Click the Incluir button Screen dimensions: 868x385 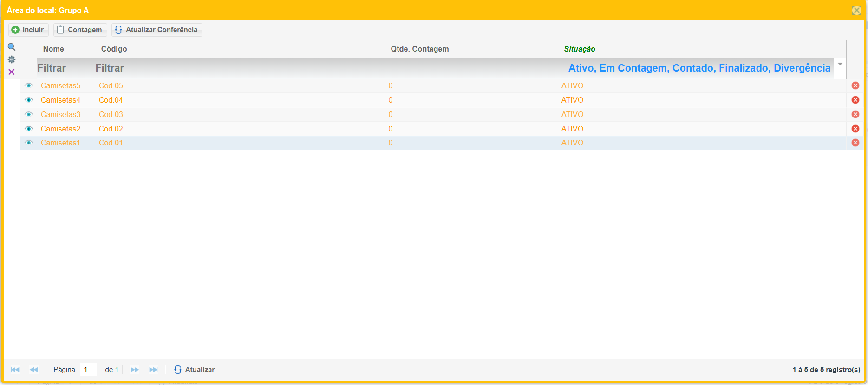(28, 30)
